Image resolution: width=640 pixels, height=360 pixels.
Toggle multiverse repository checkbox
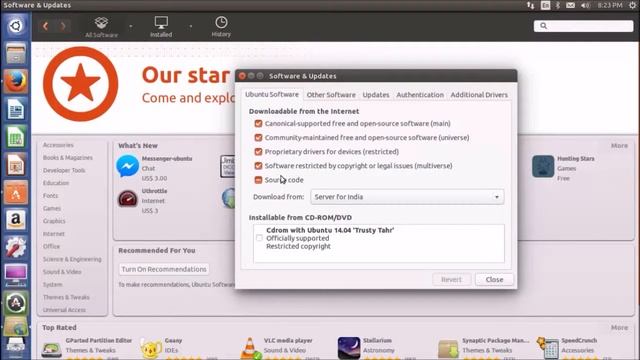(x=258, y=166)
